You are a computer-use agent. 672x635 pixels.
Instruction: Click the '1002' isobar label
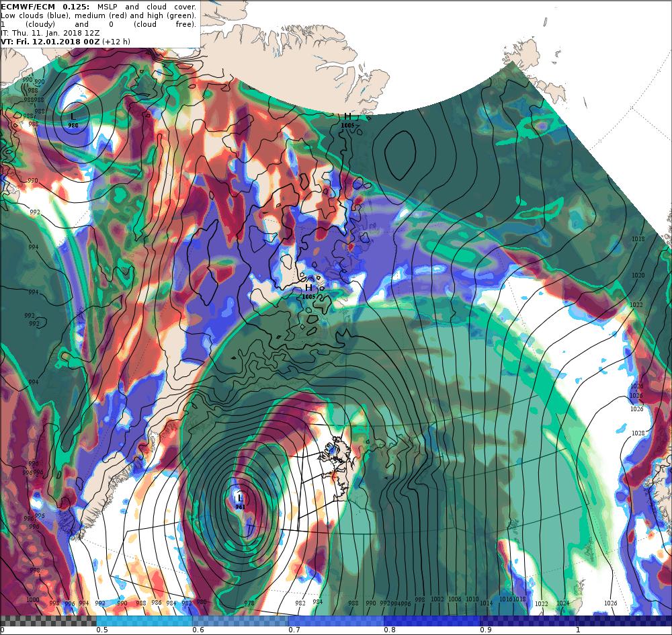point(437,599)
